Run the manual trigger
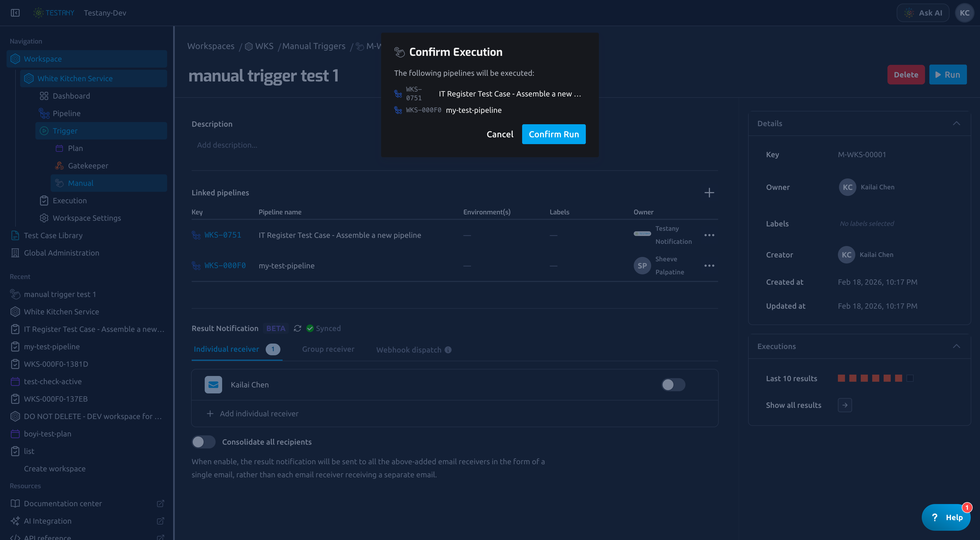Viewport: 980px width, 540px height. (x=948, y=75)
